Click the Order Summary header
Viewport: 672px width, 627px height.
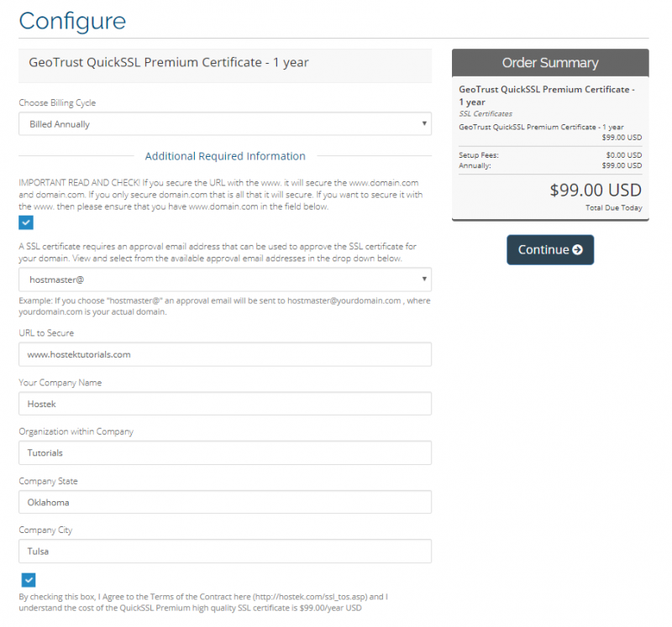(550, 63)
